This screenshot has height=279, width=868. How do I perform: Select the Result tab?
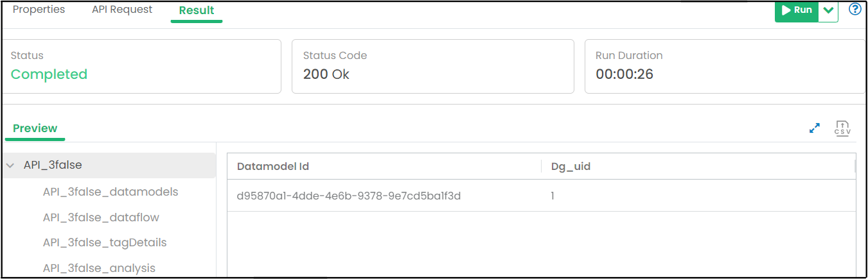click(x=197, y=10)
